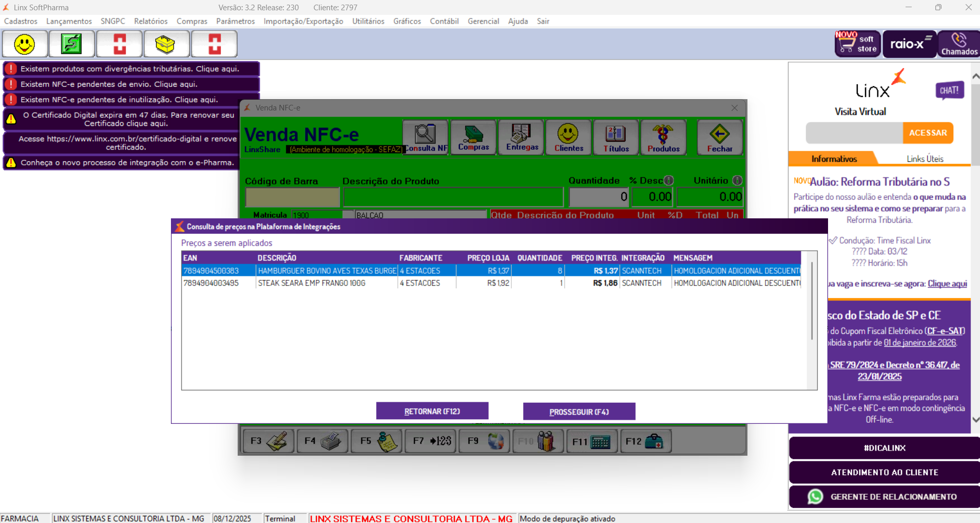Viewport: 980px width, 523px height.
Task: Click the F7 numbering function button
Action: click(431, 441)
